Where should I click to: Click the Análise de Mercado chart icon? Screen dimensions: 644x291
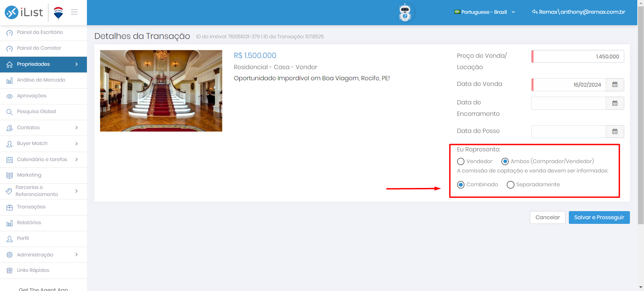click(x=9, y=80)
